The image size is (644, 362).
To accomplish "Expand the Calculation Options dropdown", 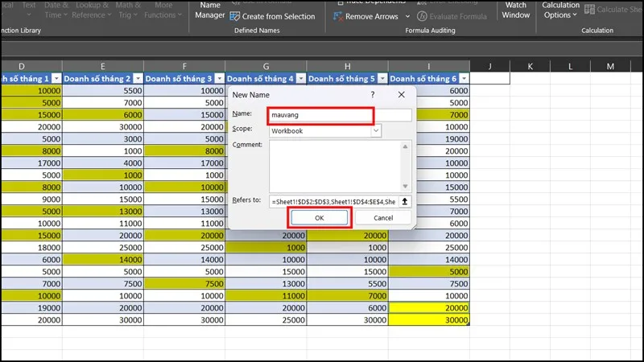I will click(561, 10).
